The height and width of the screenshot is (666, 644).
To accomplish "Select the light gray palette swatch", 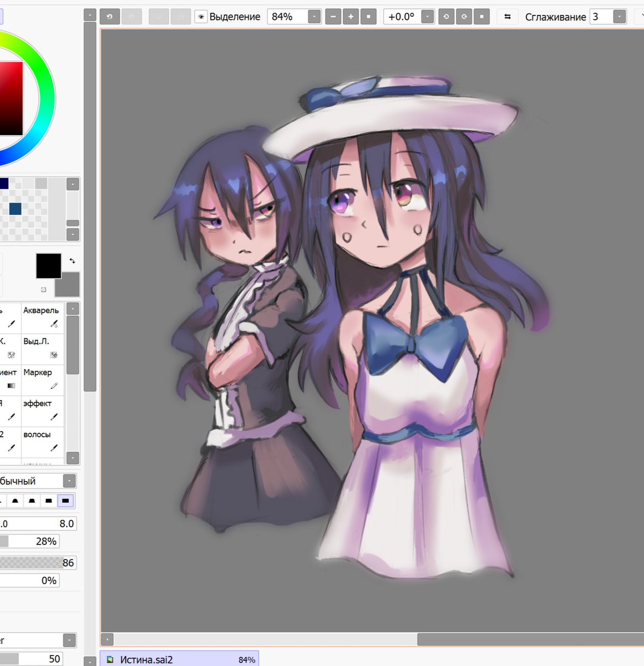I will click(41, 183).
